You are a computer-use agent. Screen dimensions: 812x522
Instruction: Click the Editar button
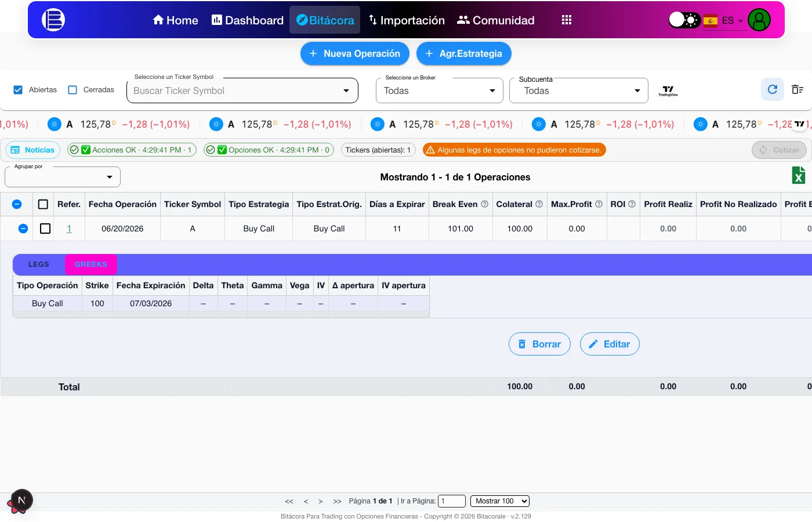pos(610,344)
